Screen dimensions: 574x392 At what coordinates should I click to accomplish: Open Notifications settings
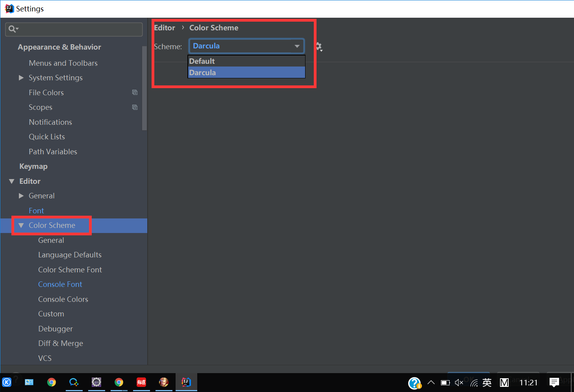pos(50,122)
